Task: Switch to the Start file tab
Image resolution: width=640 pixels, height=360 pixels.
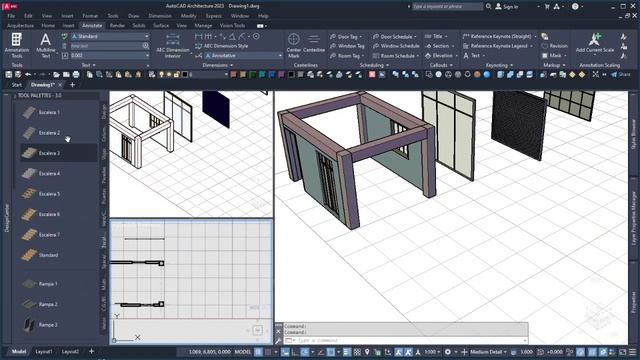Action: (16, 85)
